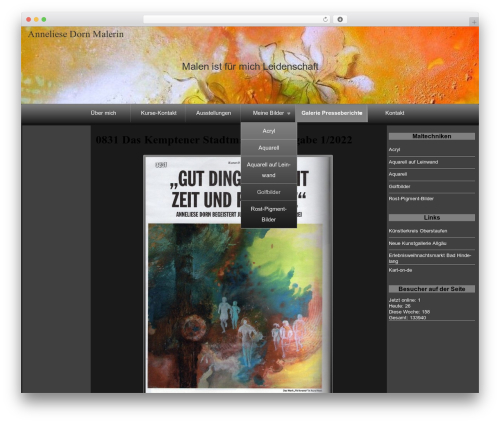
Task: Open Rost-Pigment-Bilder sidebar link
Action: pyautogui.click(x=411, y=199)
